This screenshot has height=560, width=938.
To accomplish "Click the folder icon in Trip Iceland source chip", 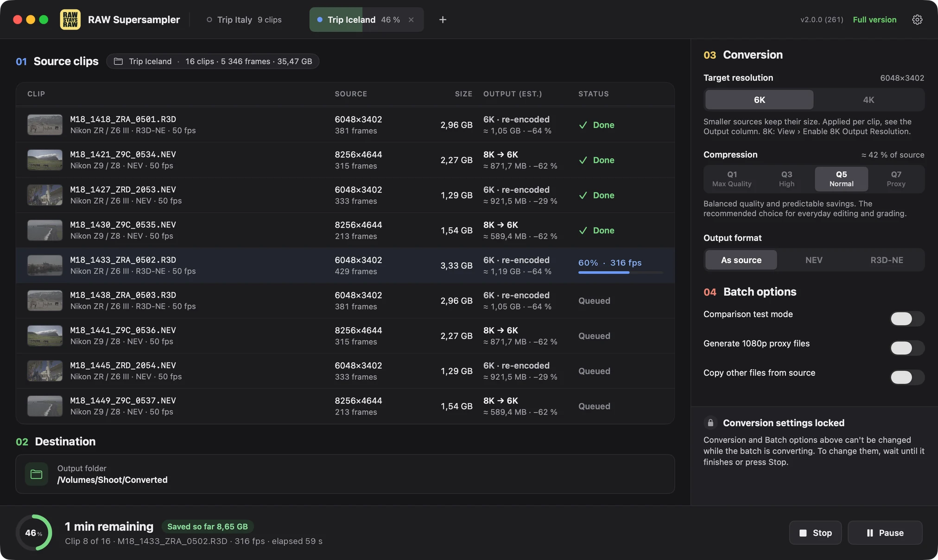I will coord(118,61).
